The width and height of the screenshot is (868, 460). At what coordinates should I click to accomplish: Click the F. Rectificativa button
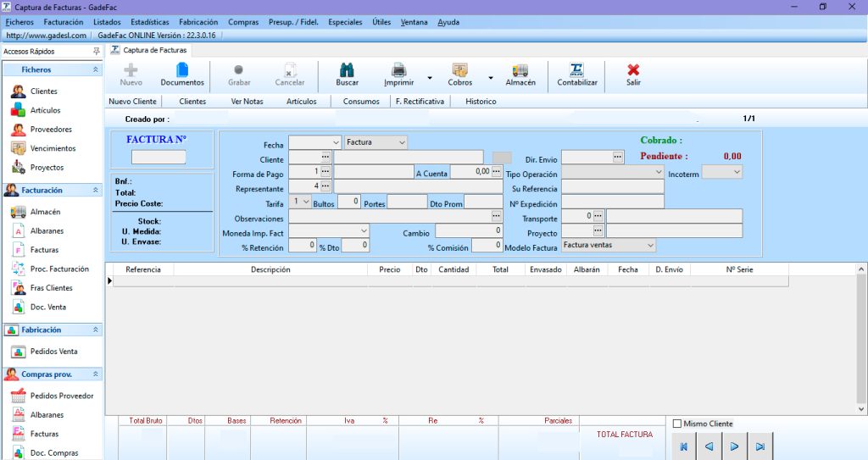point(420,102)
